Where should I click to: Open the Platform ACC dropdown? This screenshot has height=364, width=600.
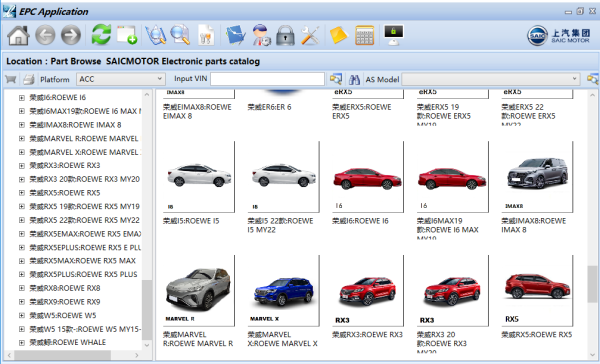point(121,79)
